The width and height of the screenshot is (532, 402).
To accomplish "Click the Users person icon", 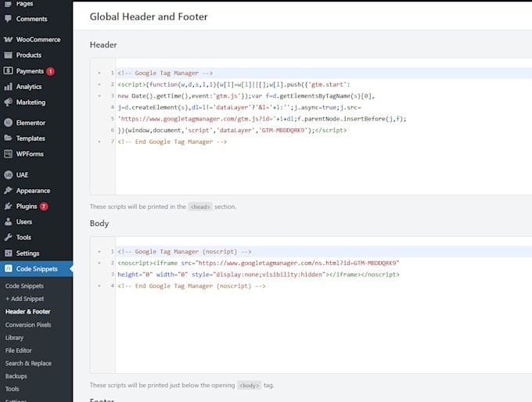I will pyautogui.click(x=8, y=222).
